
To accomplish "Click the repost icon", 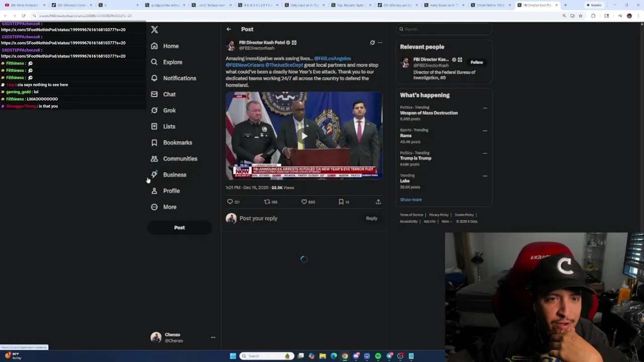I will point(267,202).
